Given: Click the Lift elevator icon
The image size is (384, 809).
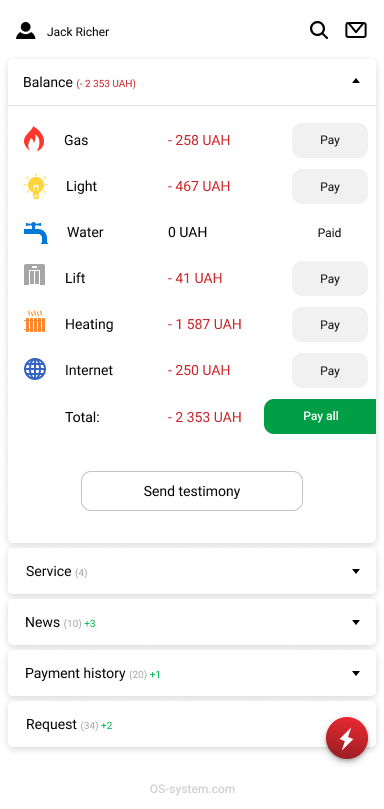Looking at the screenshot, I should [35, 274].
